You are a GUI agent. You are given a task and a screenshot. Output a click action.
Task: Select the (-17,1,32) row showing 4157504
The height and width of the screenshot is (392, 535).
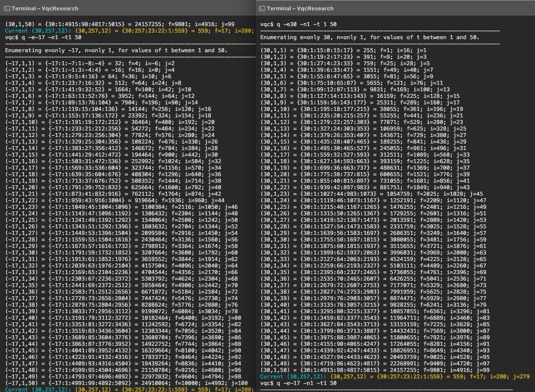tap(121, 266)
